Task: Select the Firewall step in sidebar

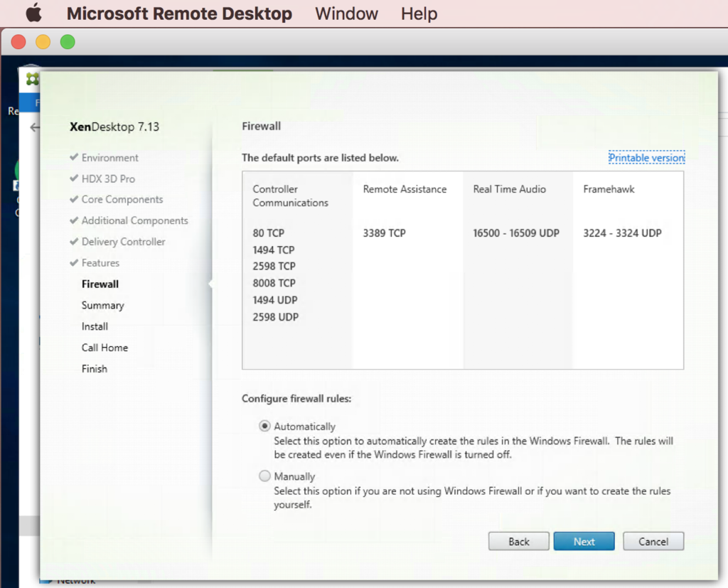Action: click(x=100, y=284)
